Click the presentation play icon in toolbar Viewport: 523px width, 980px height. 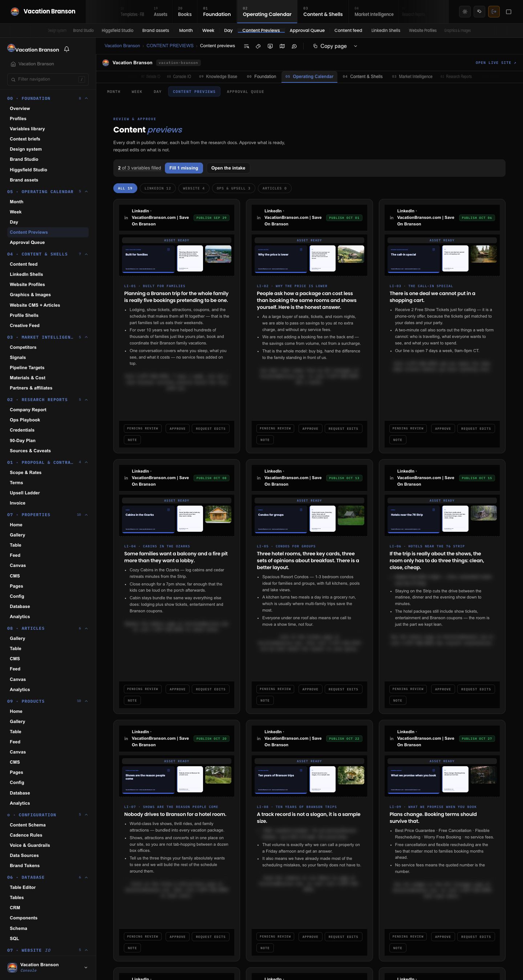coord(270,46)
